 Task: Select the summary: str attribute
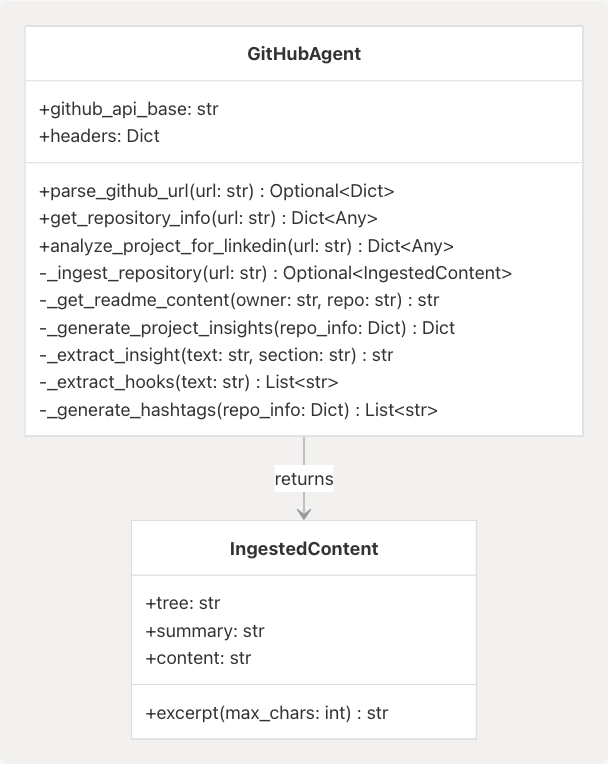tap(205, 631)
